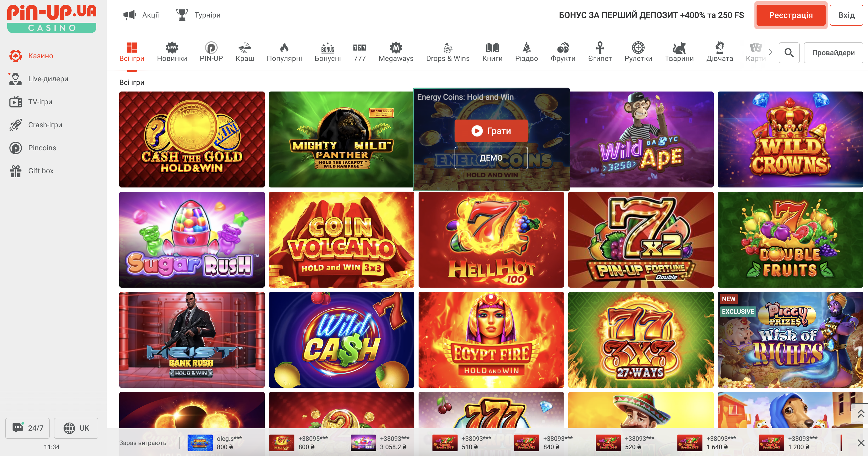Select the Megaways category icon

click(x=396, y=48)
